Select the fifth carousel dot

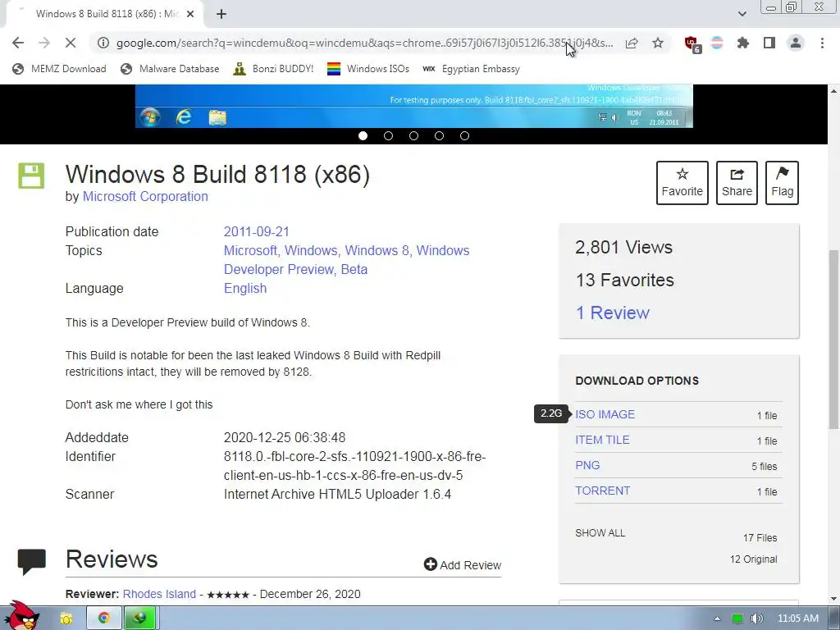(464, 135)
